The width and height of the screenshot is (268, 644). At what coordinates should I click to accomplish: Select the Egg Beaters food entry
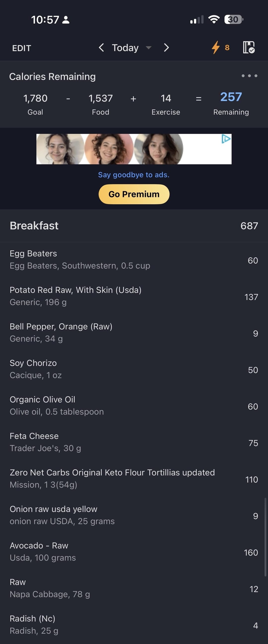80,259
